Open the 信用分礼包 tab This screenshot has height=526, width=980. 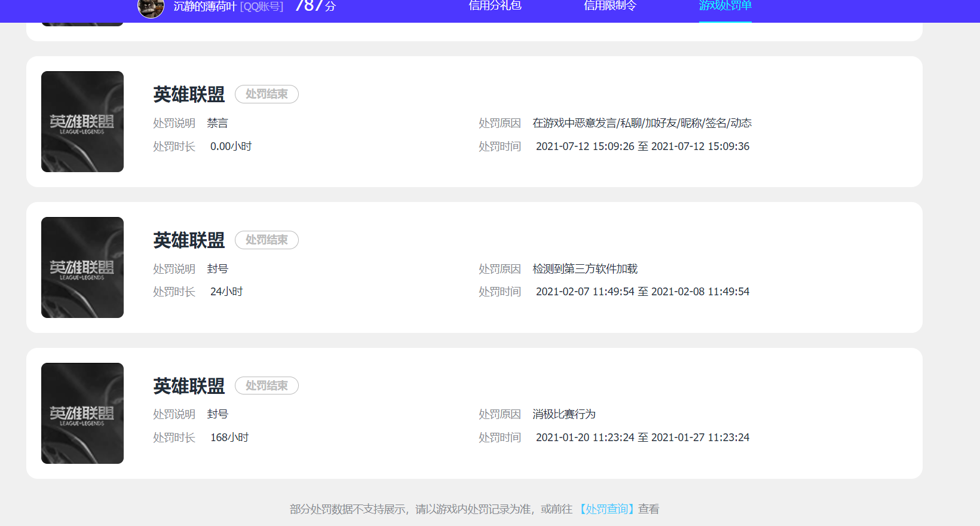click(x=495, y=6)
